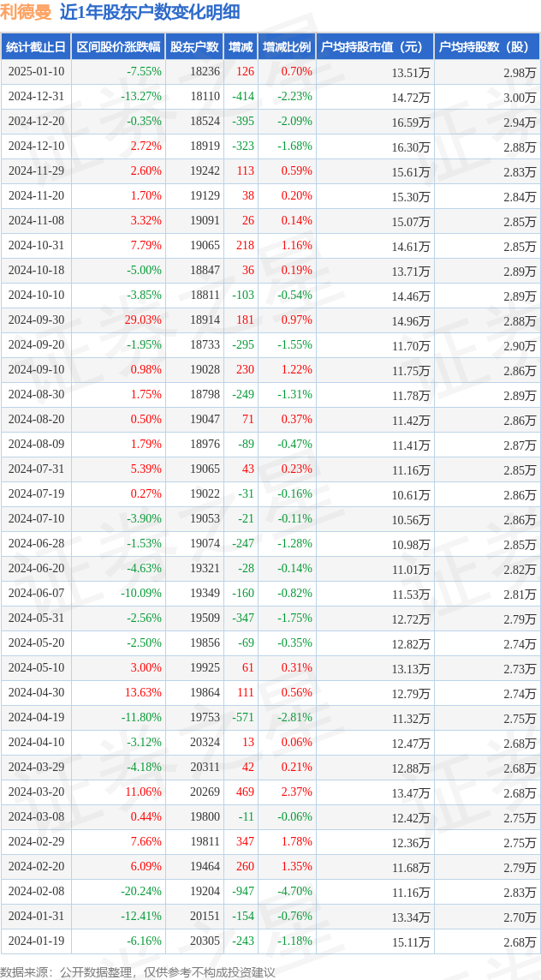Select the 2024-04-30 date cell
Viewport: 541px width, 980px height.
click(36, 691)
